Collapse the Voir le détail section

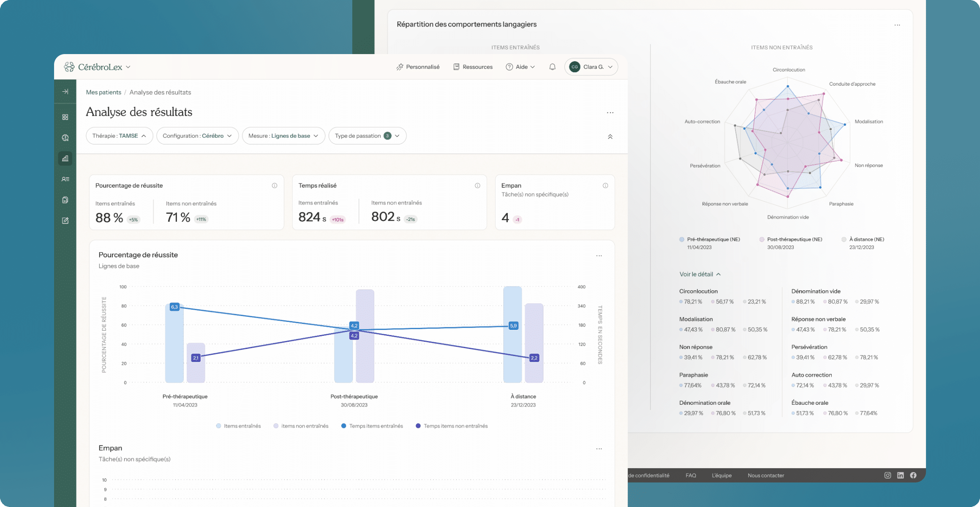(700, 274)
